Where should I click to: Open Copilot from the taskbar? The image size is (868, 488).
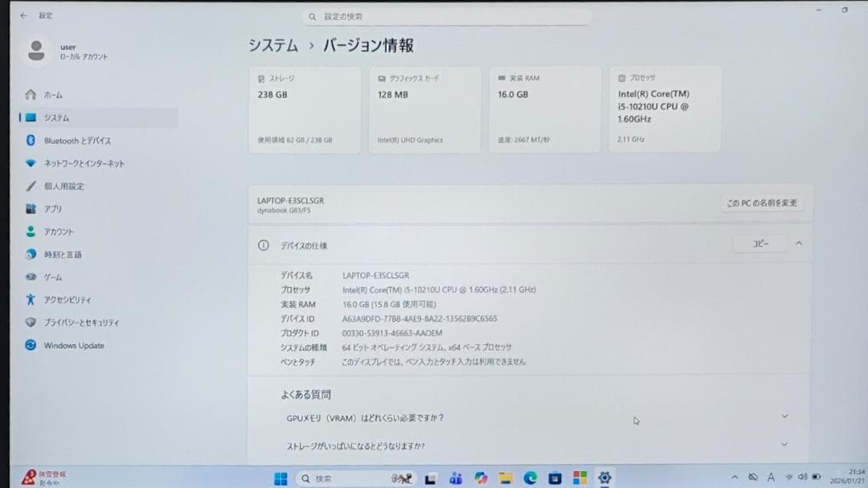point(481,478)
